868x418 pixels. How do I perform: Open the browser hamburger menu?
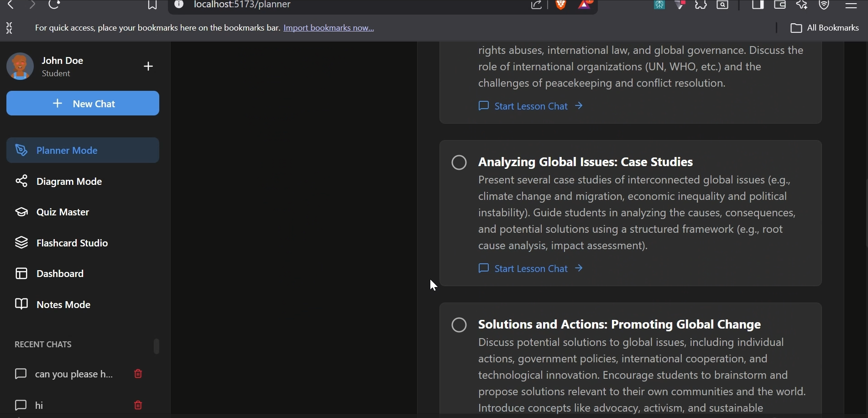[851, 5]
